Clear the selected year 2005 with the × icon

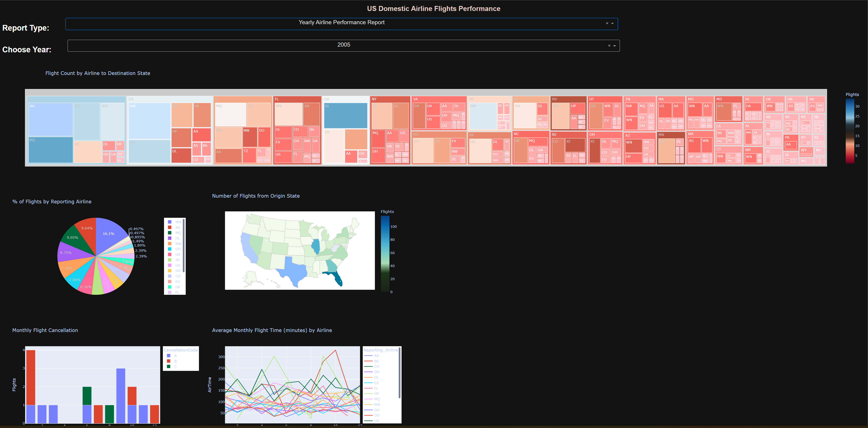(x=609, y=45)
